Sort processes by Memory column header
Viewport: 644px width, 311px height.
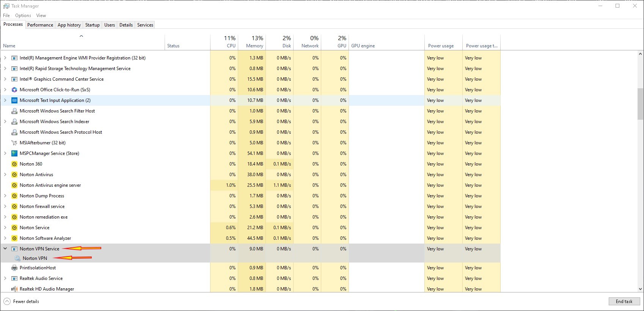click(252, 42)
